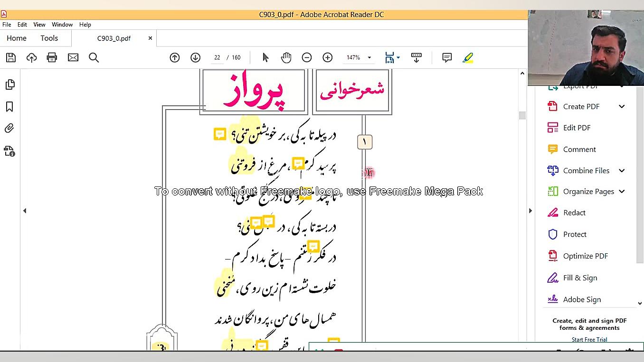This screenshot has height=362, width=644.
Task: Open the View menu
Action: click(x=39, y=24)
